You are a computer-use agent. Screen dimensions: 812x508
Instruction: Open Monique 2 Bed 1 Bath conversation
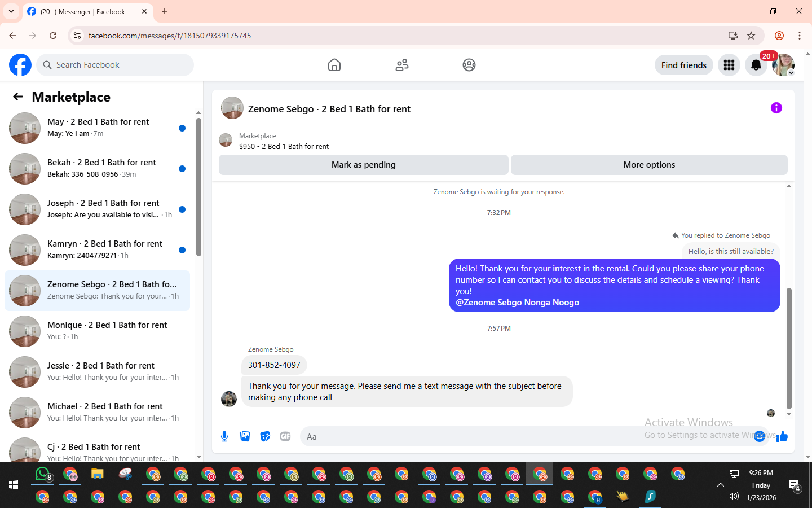coord(97,331)
